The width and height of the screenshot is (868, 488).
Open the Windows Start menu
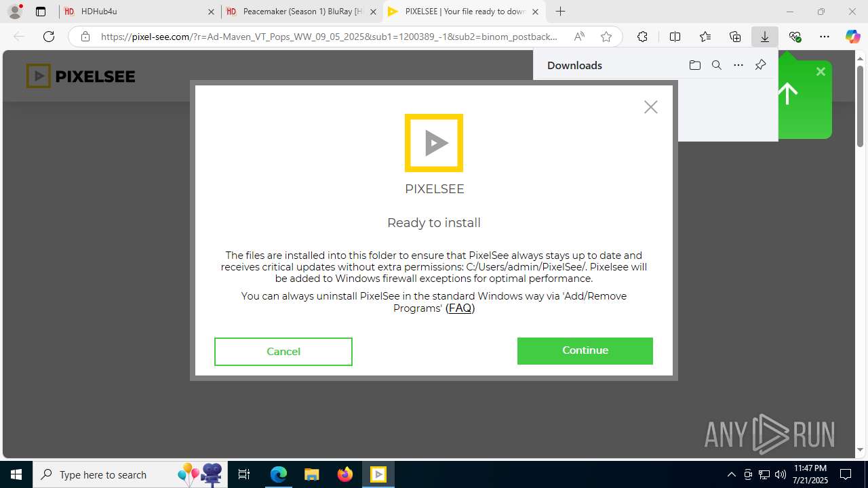coord(16,474)
